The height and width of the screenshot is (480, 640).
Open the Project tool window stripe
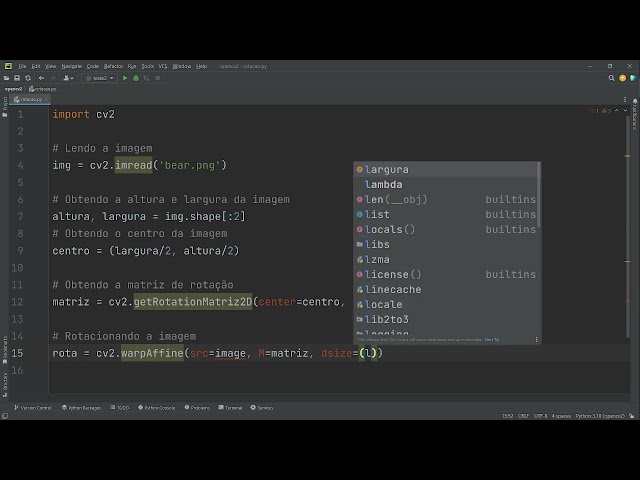coord(5,107)
